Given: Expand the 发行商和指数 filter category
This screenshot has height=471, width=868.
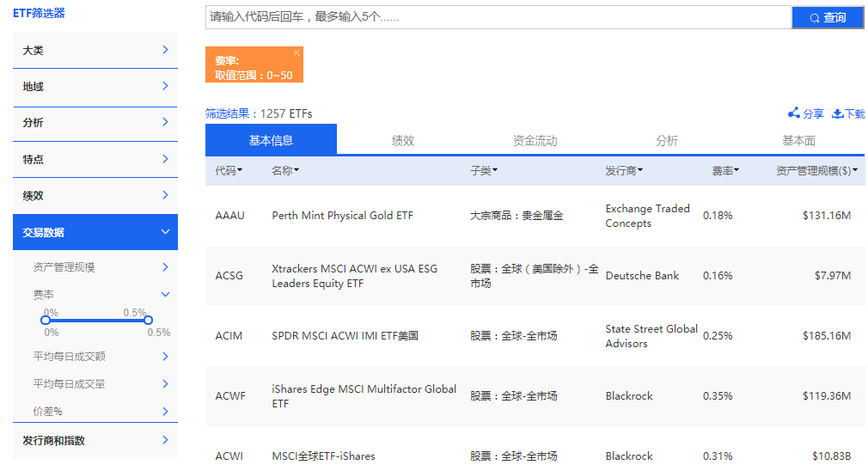Looking at the screenshot, I should (x=95, y=441).
